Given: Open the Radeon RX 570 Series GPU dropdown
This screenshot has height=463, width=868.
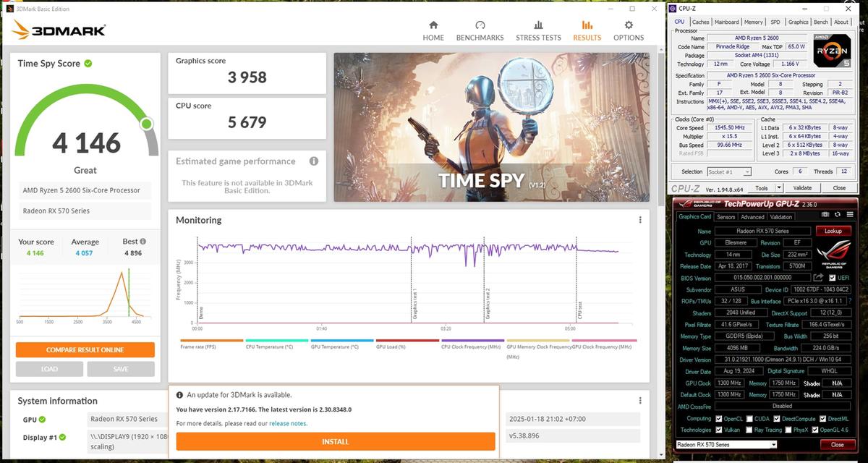Looking at the screenshot, I should click(x=726, y=444).
